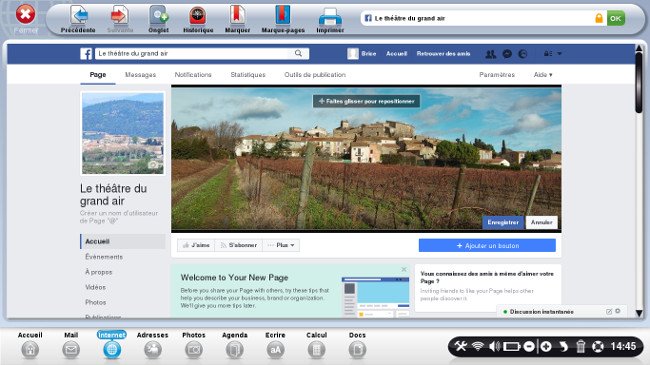Open Brice profile link

(x=362, y=54)
